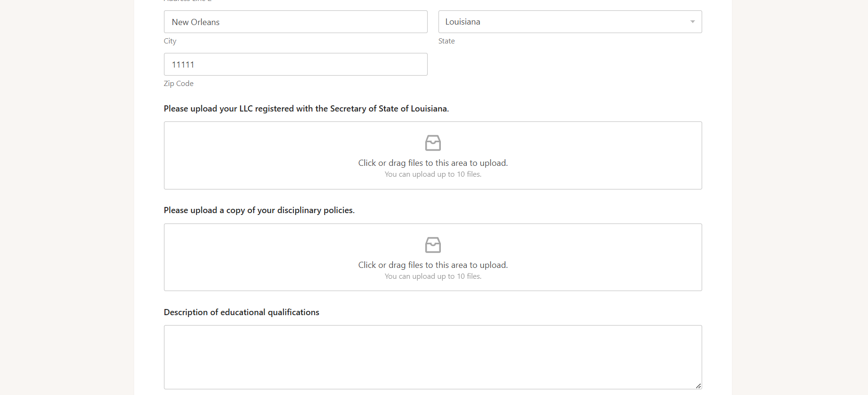Open the State dropdown arrow

pyautogui.click(x=692, y=22)
